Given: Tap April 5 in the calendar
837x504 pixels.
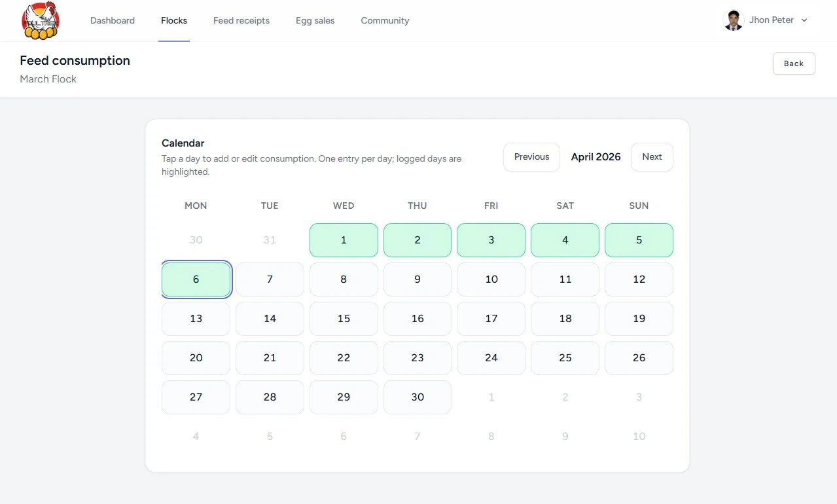Looking at the screenshot, I should [639, 240].
